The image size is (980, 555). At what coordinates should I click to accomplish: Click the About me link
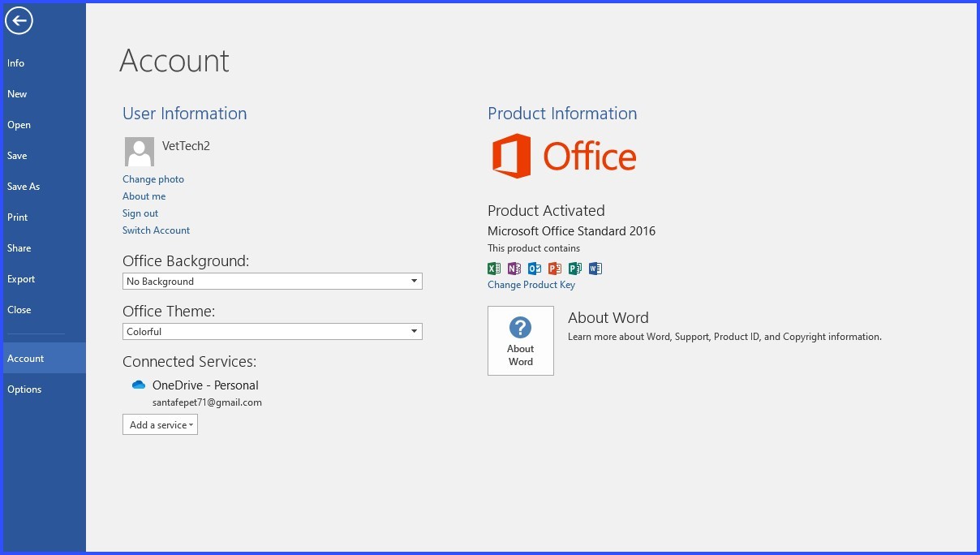(x=144, y=196)
